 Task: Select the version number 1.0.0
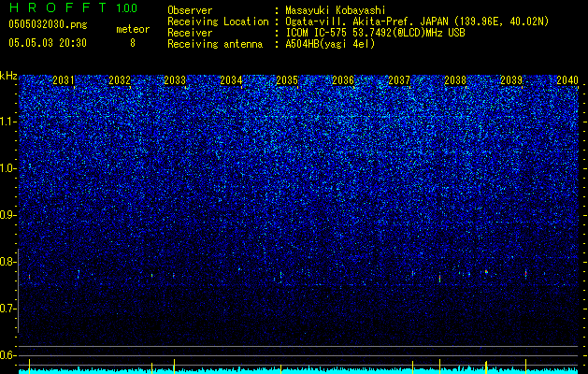[126, 7]
